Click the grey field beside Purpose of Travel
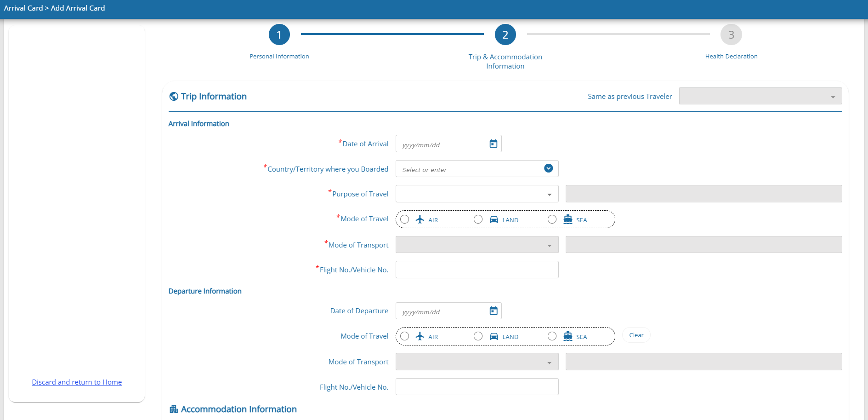 (703, 194)
